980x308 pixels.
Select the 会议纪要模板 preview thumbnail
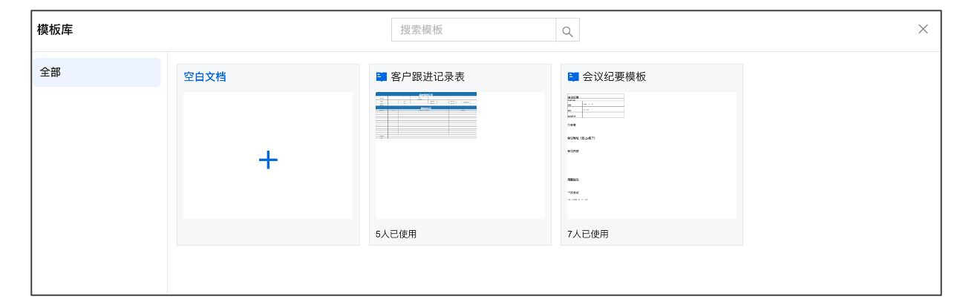click(652, 155)
